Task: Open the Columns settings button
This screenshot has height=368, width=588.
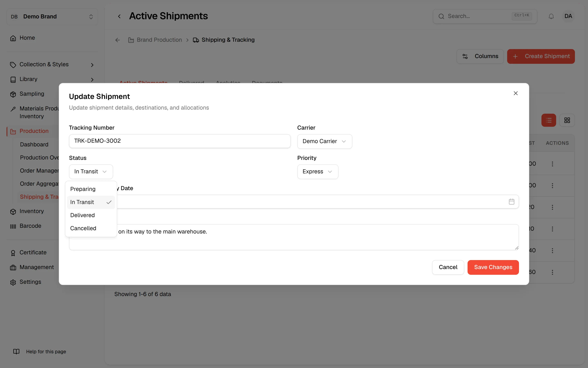Action: pyautogui.click(x=480, y=56)
